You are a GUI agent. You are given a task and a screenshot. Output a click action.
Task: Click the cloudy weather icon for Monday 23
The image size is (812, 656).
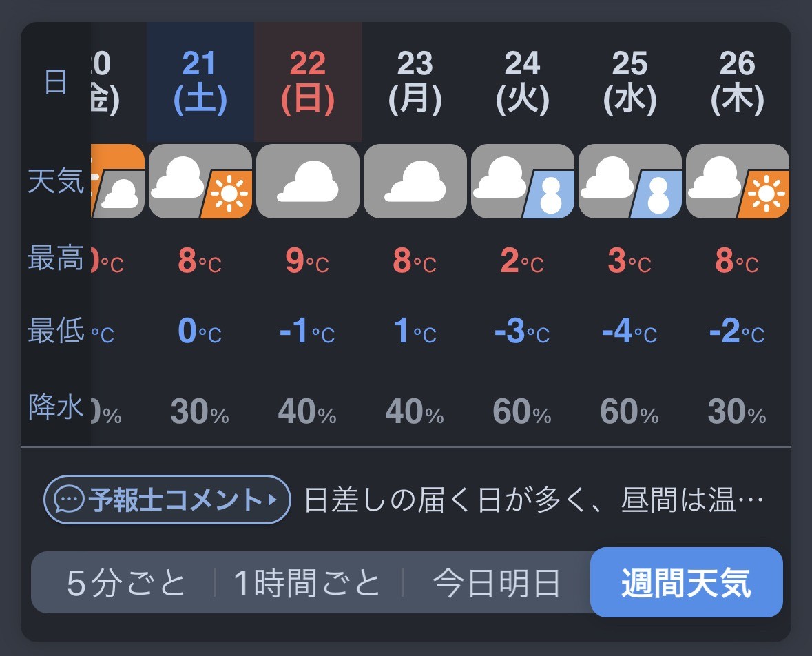click(x=415, y=181)
